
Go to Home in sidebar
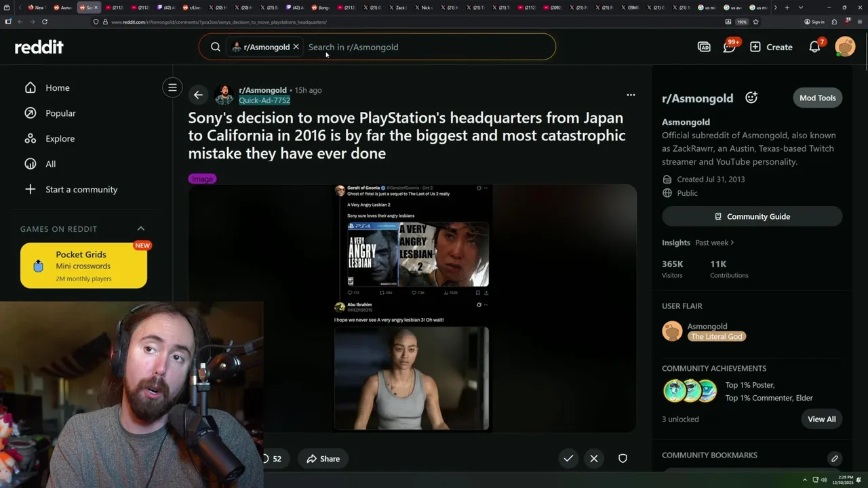(x=47, y=87)
